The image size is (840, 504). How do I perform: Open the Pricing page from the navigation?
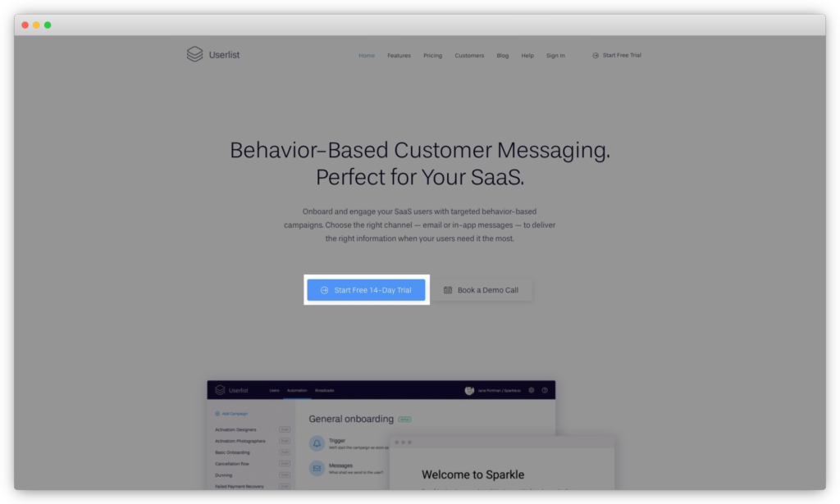(x=432, y=55)
